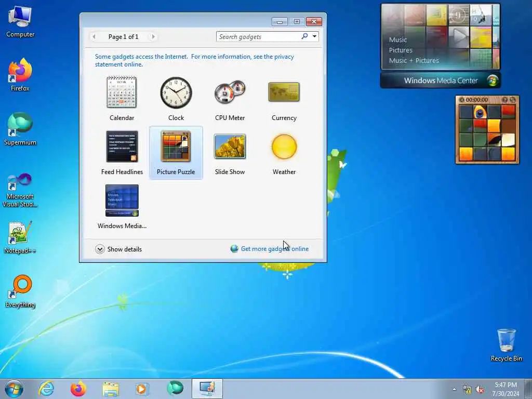
Task: Go to previous gadget page arrow
Action: pos(94,37)
